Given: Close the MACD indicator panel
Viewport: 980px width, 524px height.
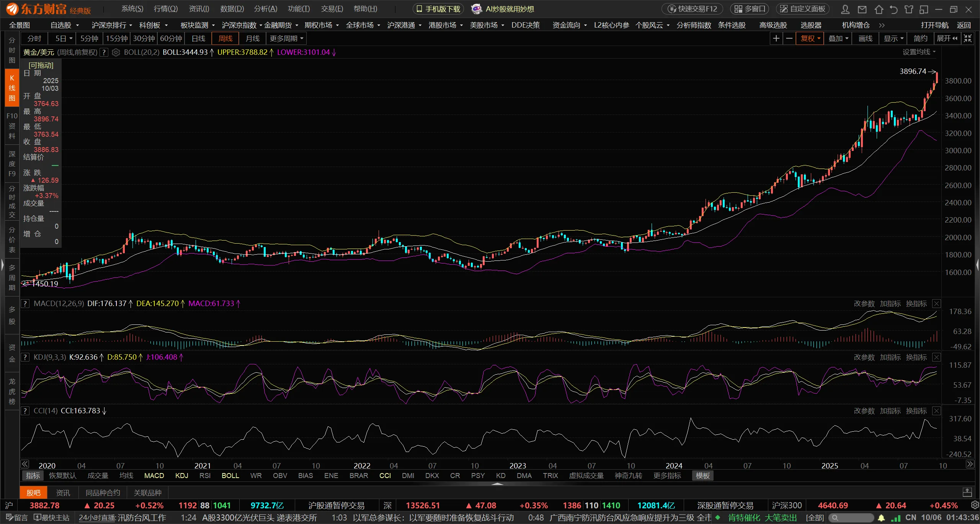Looking at the screenshot, I should click(936, 304).
